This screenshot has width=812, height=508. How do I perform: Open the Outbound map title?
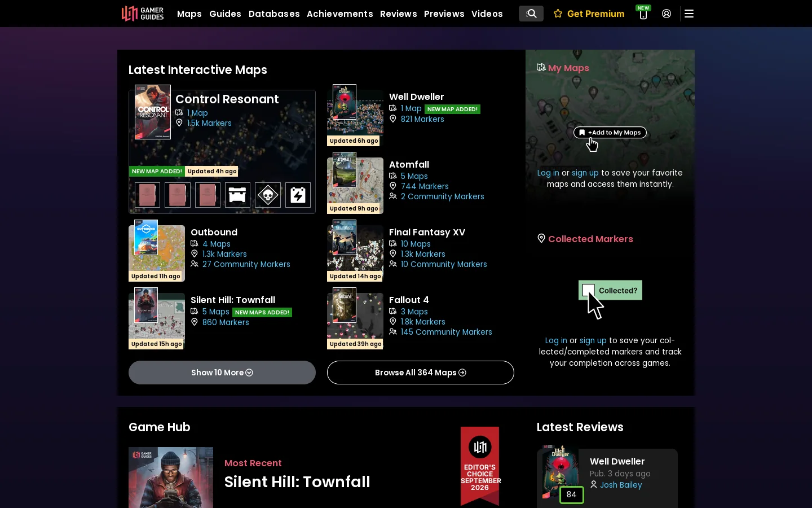(214, 232)
